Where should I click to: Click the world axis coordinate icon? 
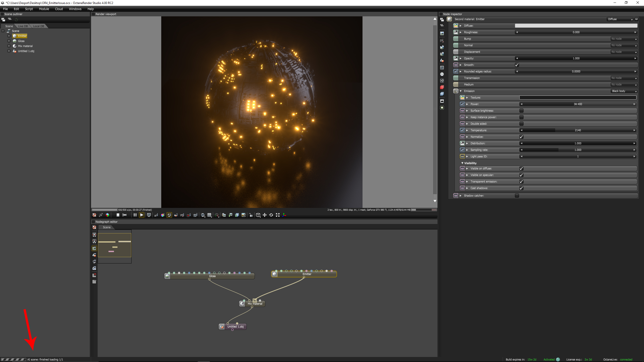(284, 215)
